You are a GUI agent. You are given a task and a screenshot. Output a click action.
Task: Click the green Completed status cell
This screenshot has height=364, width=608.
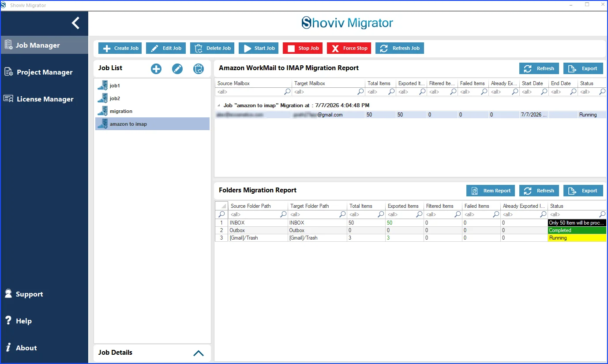tap(577, 230)
